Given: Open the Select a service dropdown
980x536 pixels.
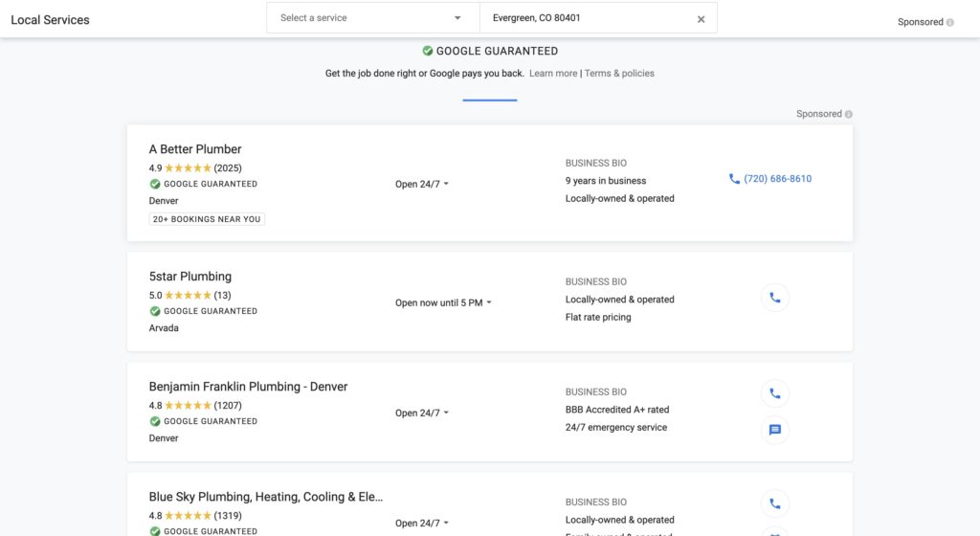Looking at the screenshot, I should point(373,18).
